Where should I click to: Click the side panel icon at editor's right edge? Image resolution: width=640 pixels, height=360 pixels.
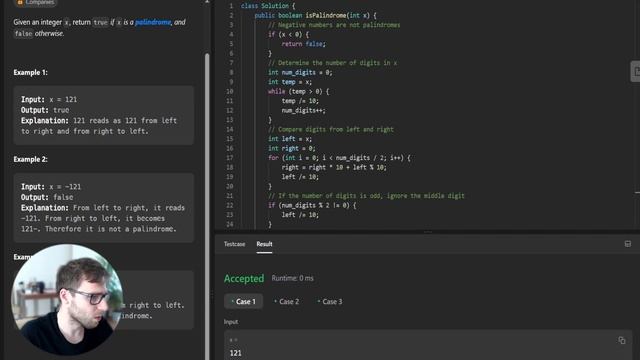(x=636, y=72)
